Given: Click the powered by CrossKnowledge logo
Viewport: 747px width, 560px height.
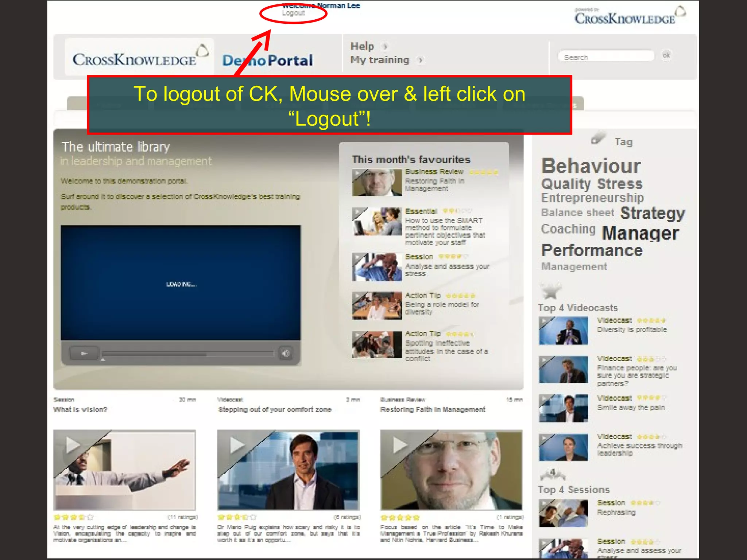Looking at the screenshot, I should pyautogui.click(x=630, y=15).
